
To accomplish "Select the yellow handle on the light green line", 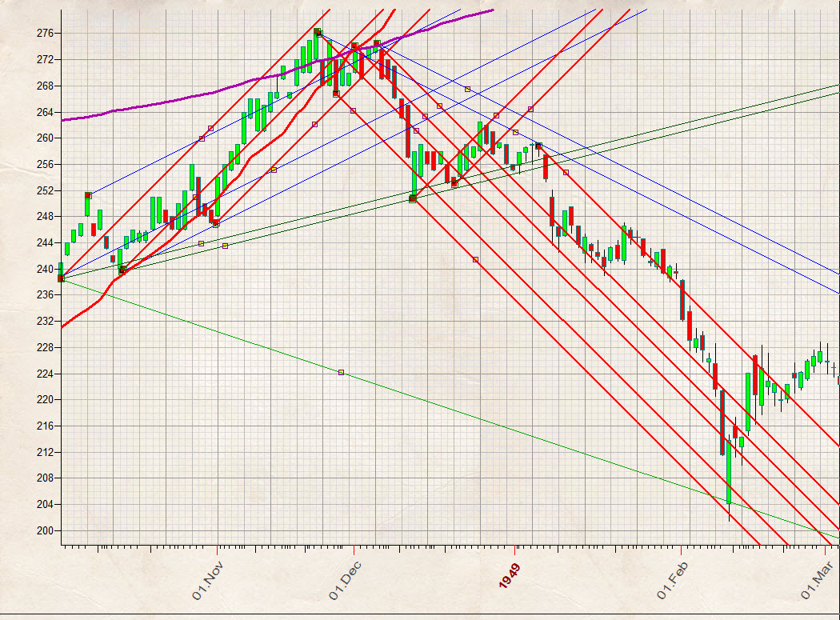I will coord(341,372).
